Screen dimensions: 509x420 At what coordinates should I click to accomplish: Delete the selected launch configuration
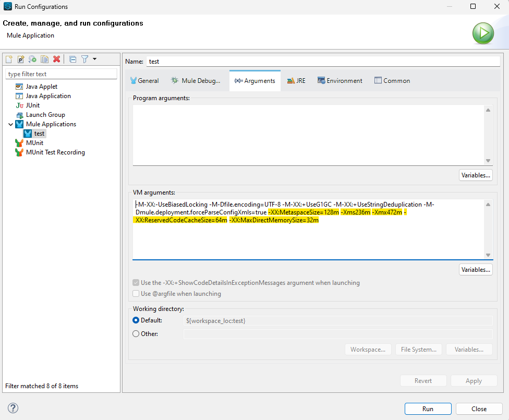[57, 59]
